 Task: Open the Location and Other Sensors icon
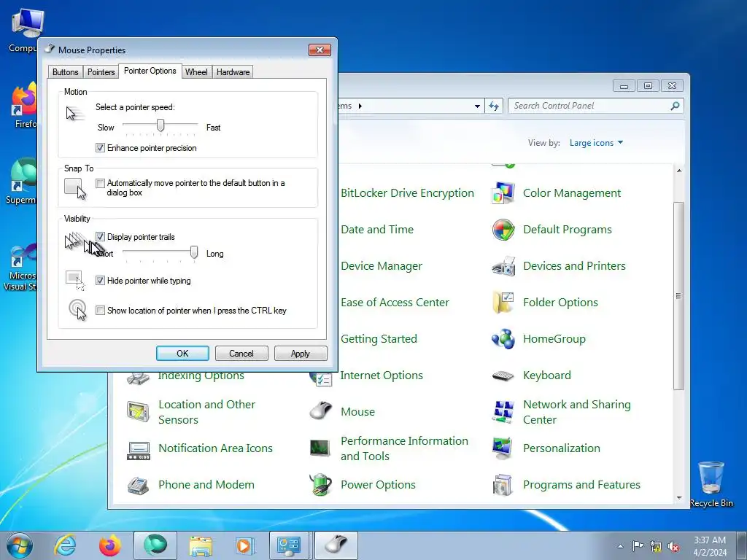point(139,412)
